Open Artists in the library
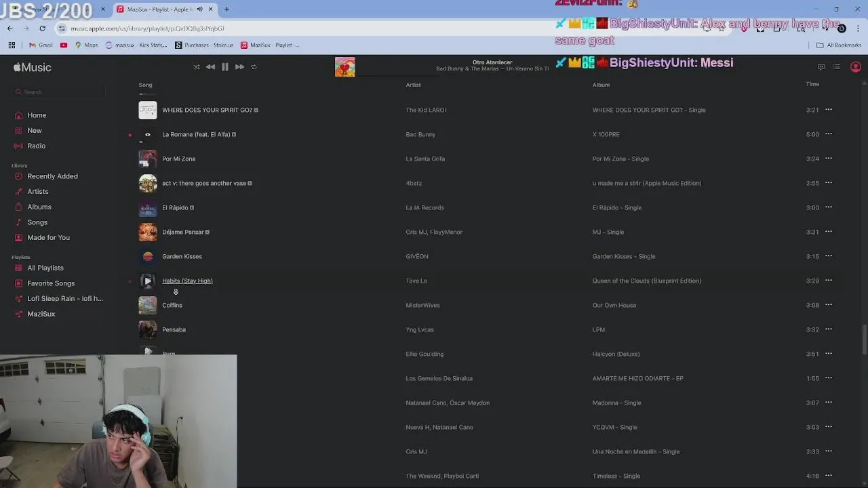 point(37,192)
